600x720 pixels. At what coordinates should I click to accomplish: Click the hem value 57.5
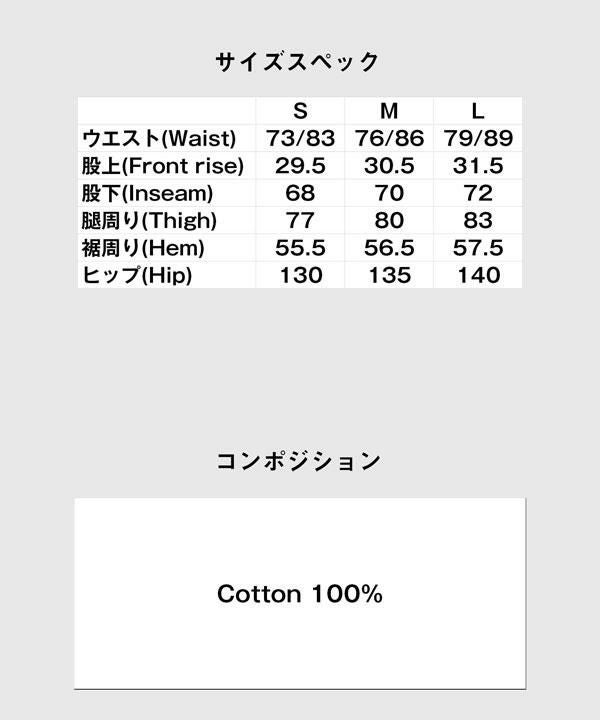pos(478,248)
